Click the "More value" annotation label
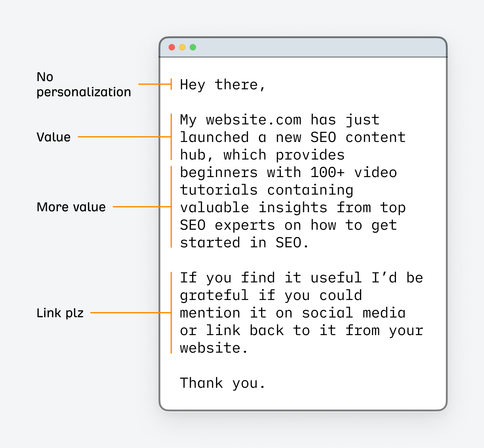 pyautogui.click(x=71, y=207)
